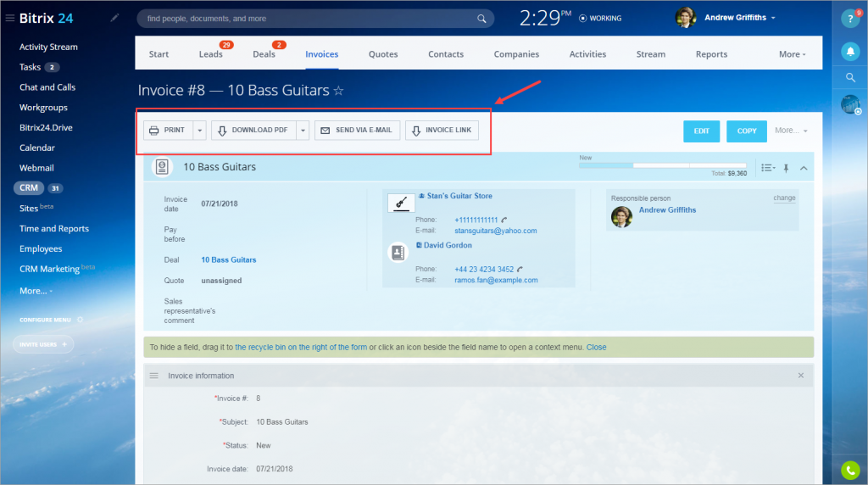This screenshot has width=868, height=485.
Task: Open the Activities tab
Action: tap(588, 54)
